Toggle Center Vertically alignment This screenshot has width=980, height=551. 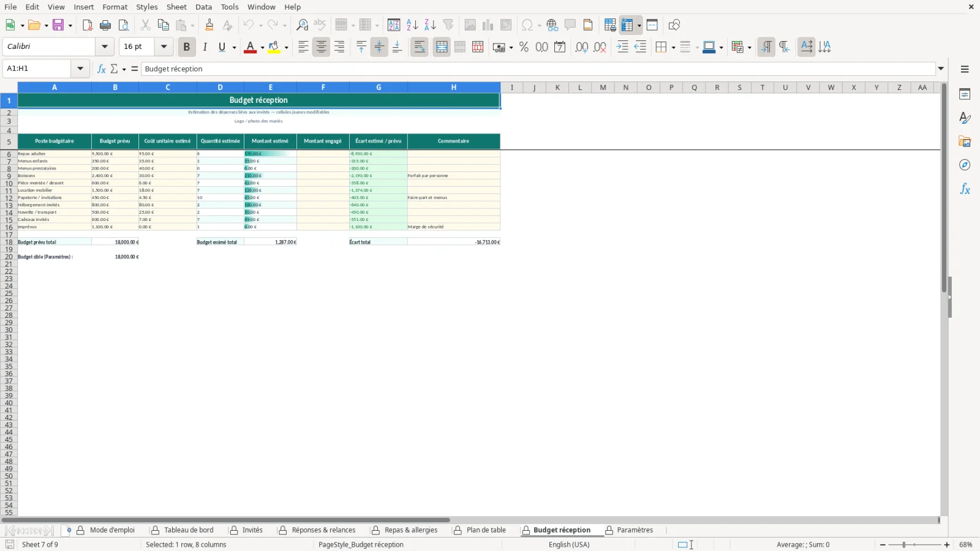(x=379, y=47)
